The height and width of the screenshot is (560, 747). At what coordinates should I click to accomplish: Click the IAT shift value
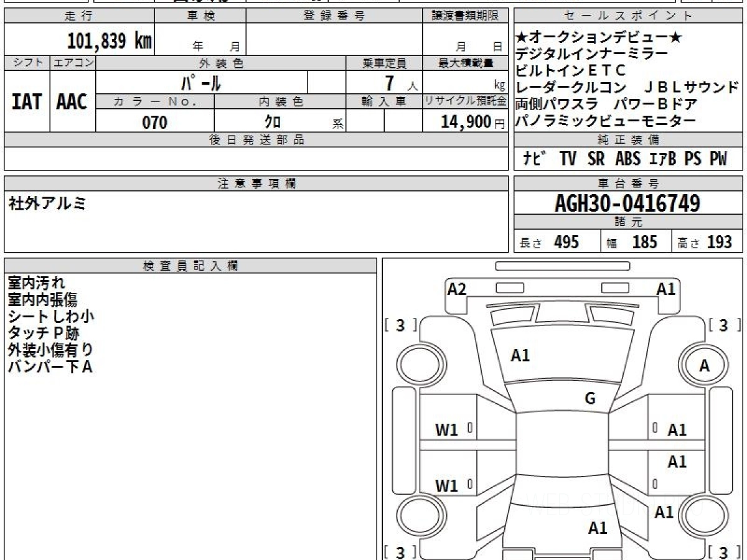click(x=27, y=102)
